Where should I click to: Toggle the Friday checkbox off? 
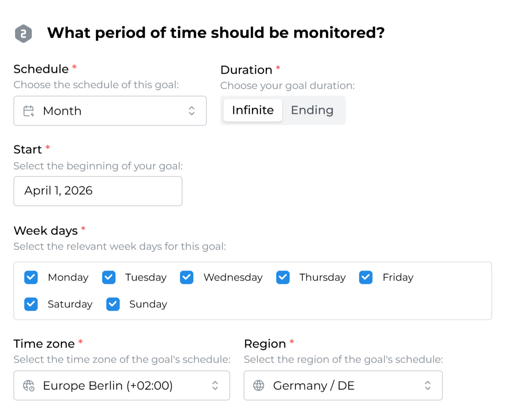coord(366,277)
